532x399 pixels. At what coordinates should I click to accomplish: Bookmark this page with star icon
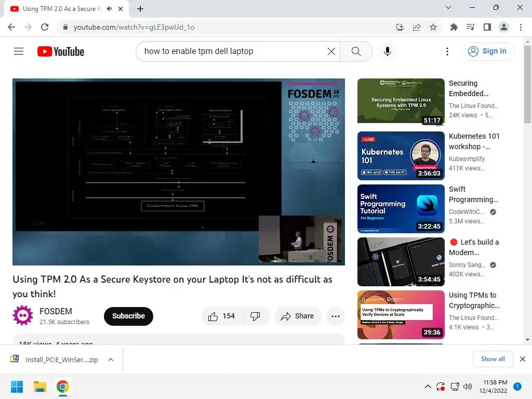[x=433, y=27]
